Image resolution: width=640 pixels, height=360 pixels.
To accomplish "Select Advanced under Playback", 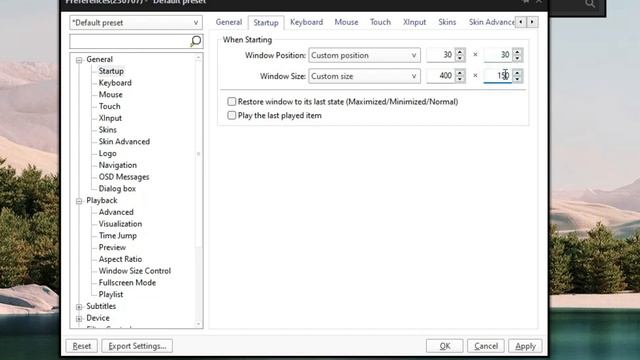I will pos(116,212).
